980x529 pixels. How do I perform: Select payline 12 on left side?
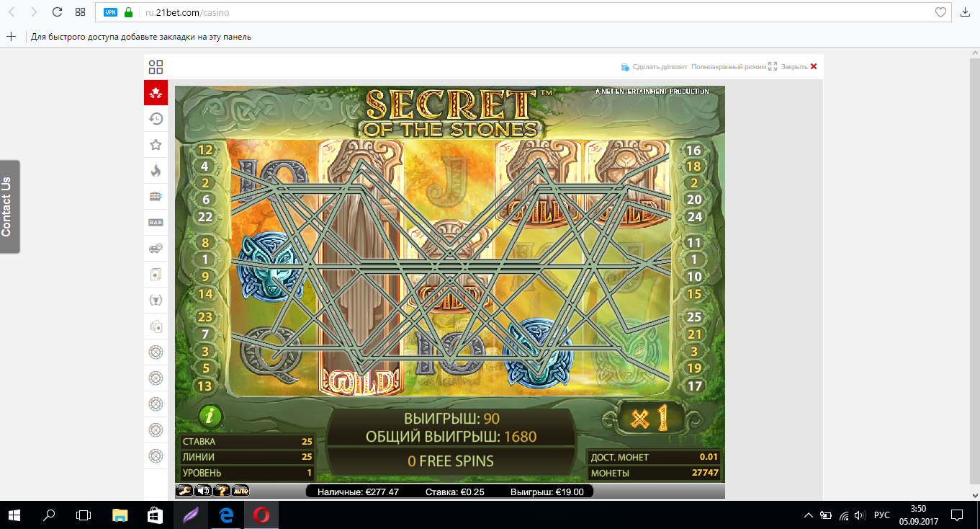pos(206,150)
